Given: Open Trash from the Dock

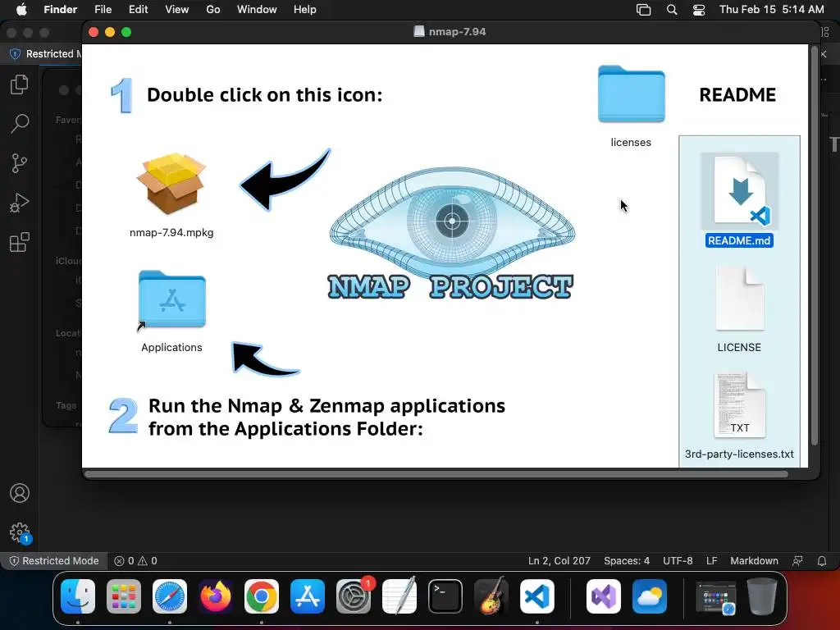Looking at the screenshot, I should (762, 596).
